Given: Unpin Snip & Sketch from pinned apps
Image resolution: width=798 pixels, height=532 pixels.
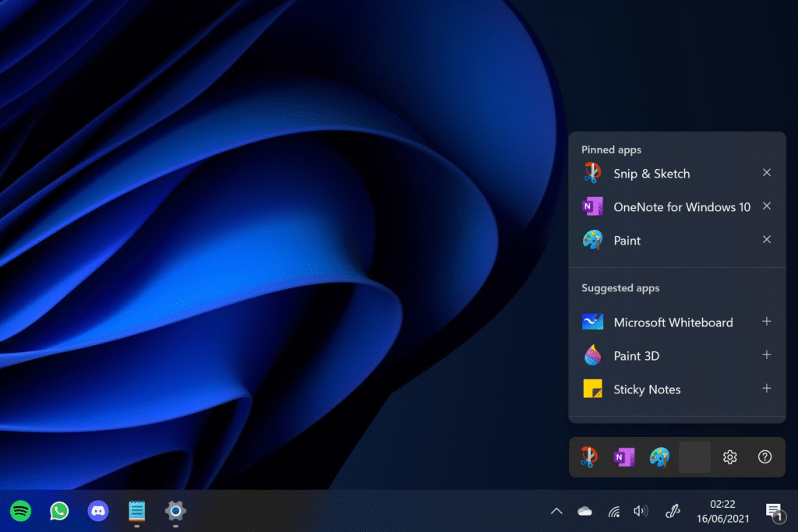Looking at the screenshot, I should tap(767, 173).
